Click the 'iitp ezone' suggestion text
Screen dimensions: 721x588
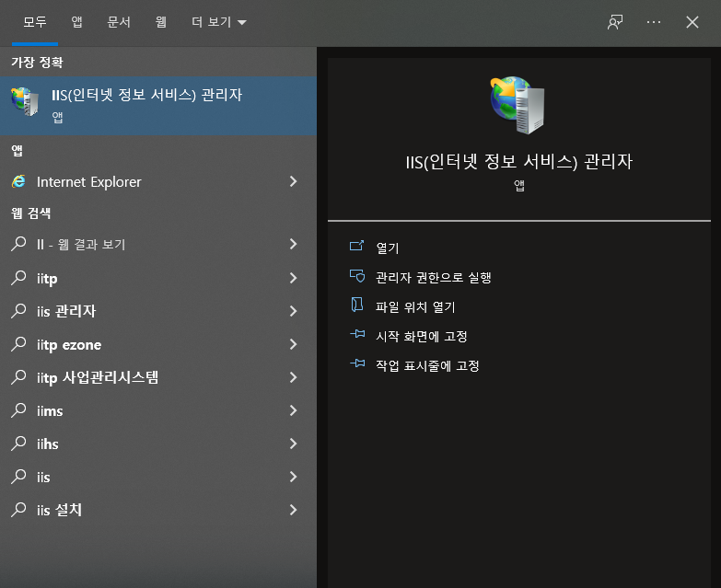69,345
